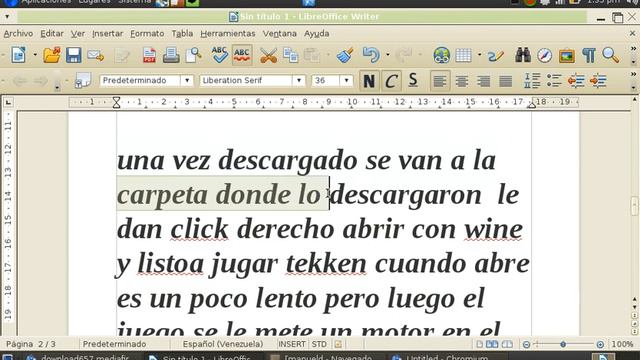Screen dimensions: 640x360
Task: Print the document with the printer icon
Action: coord(171,55)
